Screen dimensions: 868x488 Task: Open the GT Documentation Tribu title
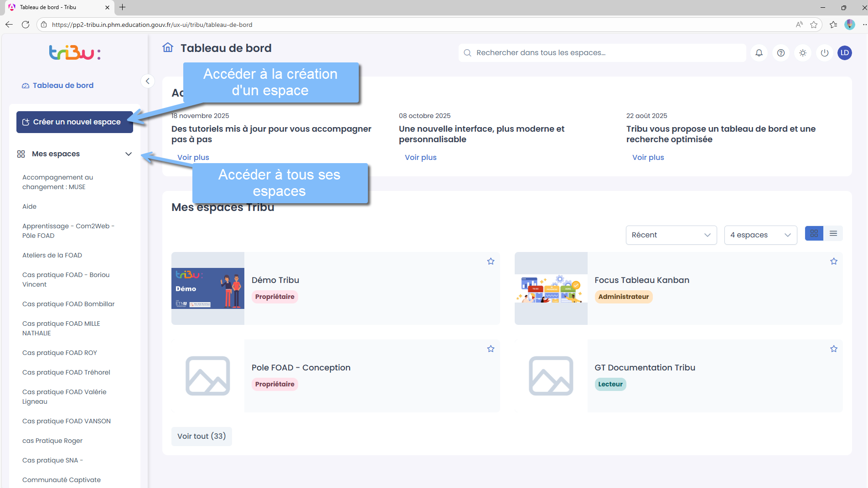tap(645, 368)
